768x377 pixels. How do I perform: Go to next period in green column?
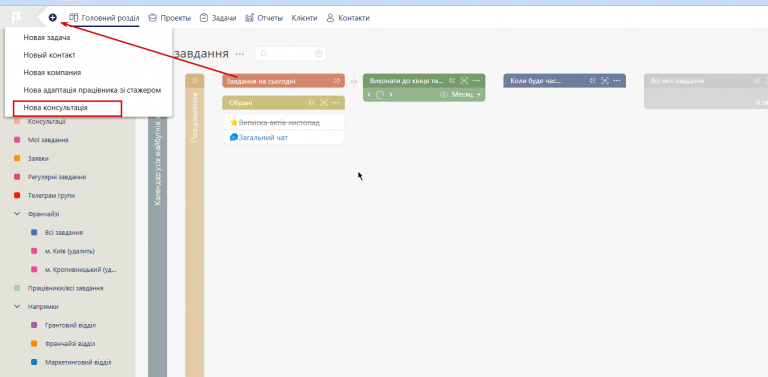point(391,94)
